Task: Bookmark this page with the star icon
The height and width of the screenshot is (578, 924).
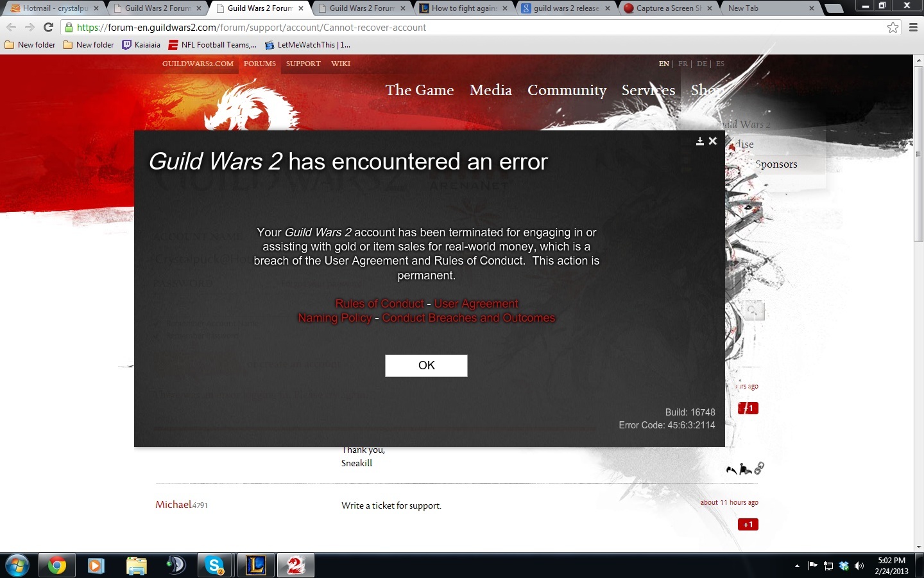Action: pos(893,28)
